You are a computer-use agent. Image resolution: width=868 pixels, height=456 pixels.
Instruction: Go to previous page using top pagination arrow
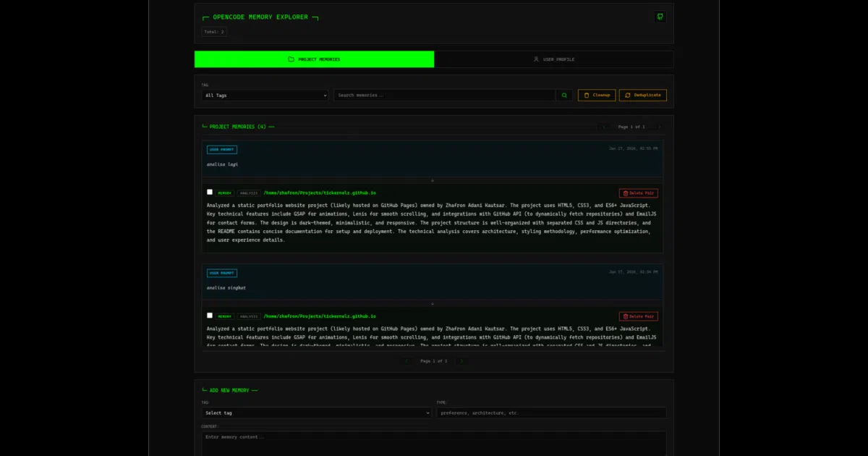point(604,127)
